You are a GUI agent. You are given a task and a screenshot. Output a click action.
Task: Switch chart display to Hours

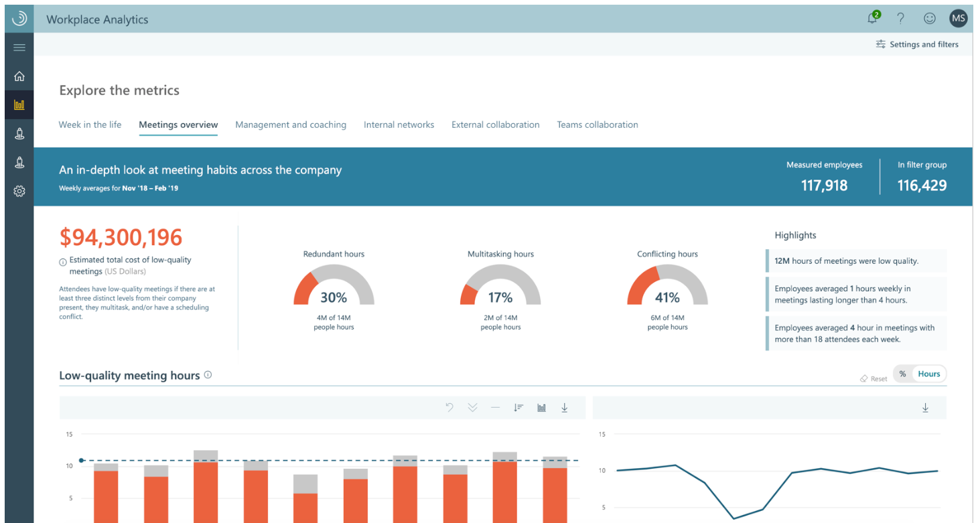[x=928, y=374]
